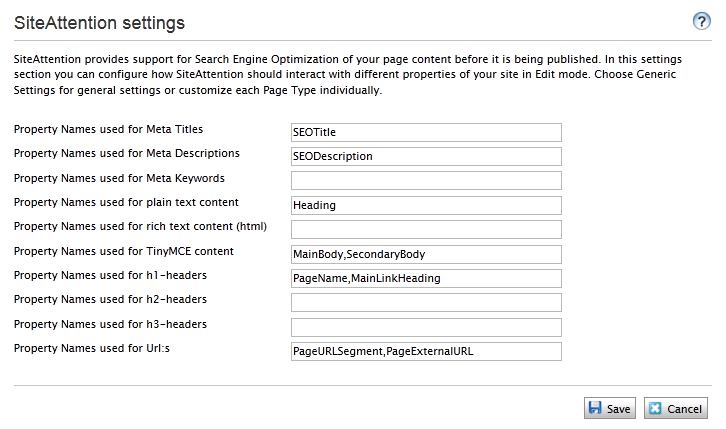Focus the empty rich text content field
The image size is (726, 429).
pos(426,229)
